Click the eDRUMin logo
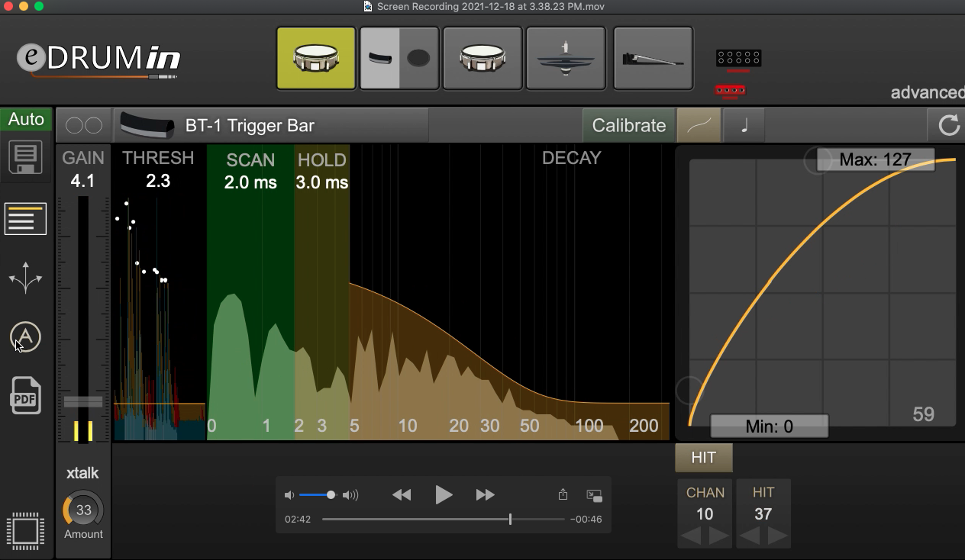The width and height of the screenshot is (965, 560). [x=99, y=60]
